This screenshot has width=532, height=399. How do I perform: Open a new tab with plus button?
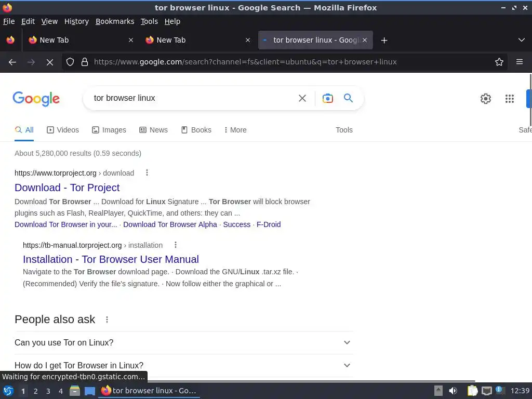(384, 41)
